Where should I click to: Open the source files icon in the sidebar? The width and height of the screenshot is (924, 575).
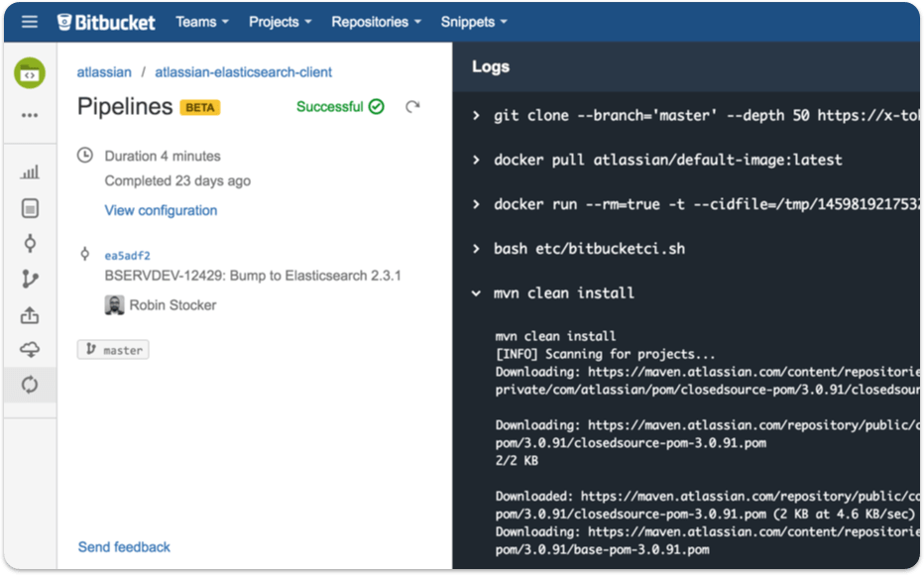click(30, 206)
